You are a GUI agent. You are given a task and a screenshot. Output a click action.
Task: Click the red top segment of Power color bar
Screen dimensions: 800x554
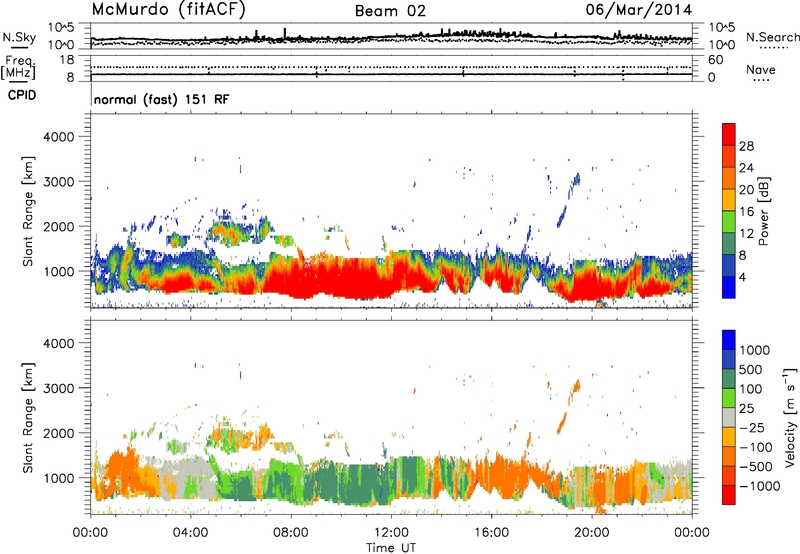pyautogui.click(x=729, y=134)
